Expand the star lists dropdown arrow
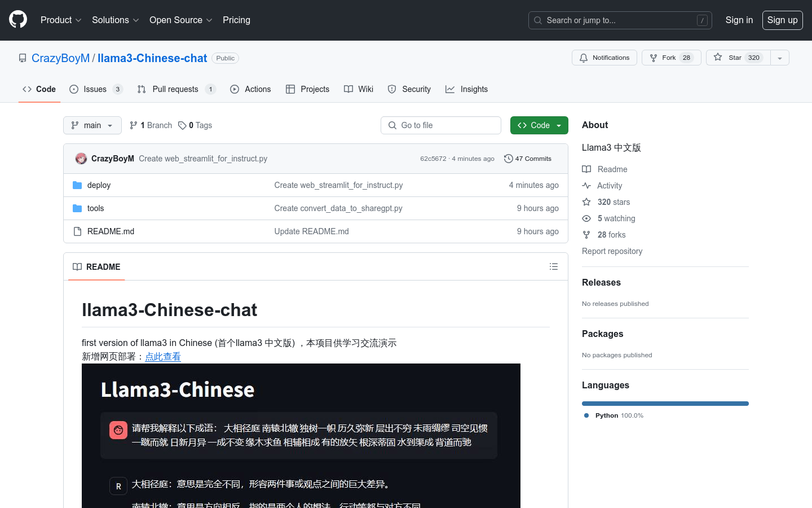The height and width of the screenshot is (508, 812). tap(780, 58)
